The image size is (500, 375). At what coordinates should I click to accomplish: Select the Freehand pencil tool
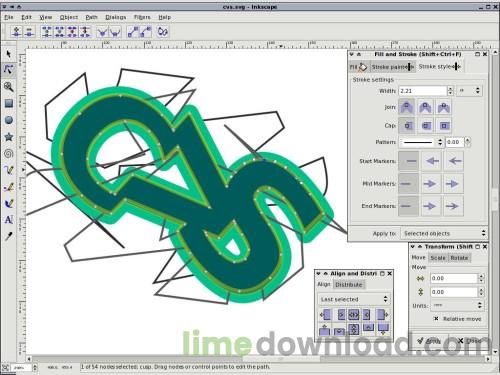click(9, 170)
